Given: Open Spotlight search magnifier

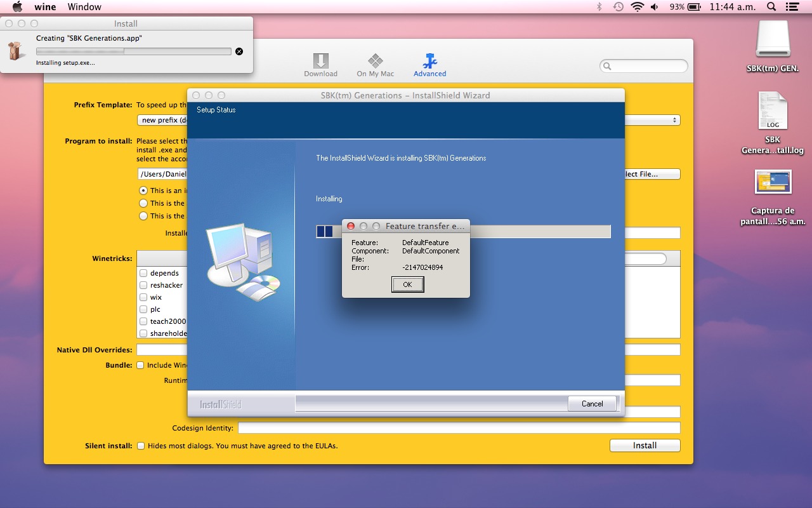Looking at the screenshot, I should click(x=771, y=7).
